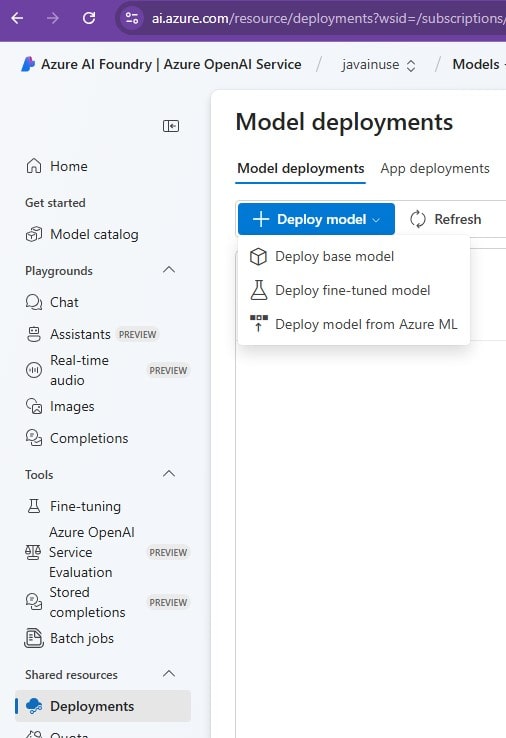Click the Get started heading
This screenshot has height=738, width=506.
click(55, 203)
